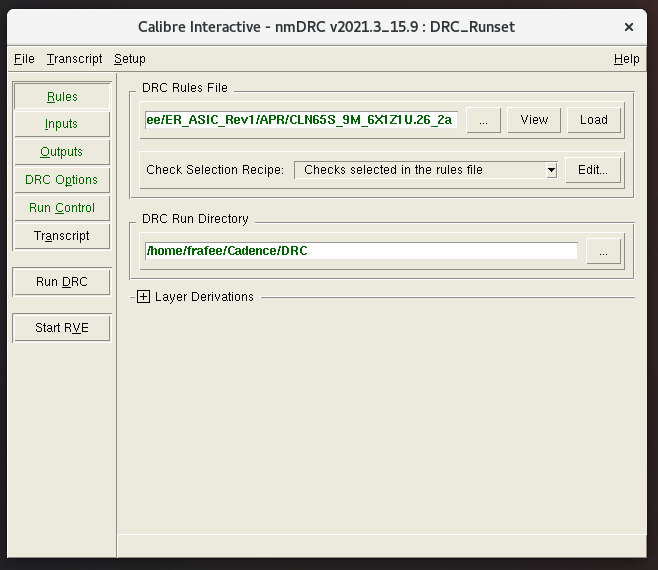Image resolution: width=658 pixels, height=570 pixels.
Task: Switch to the Inputs panel
Action: pos(62,124)
